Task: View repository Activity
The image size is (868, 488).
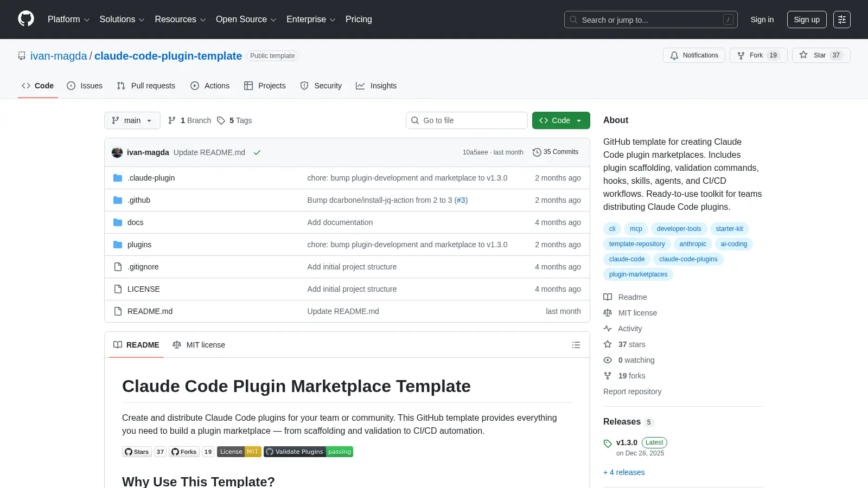Action: click(623, 329)
